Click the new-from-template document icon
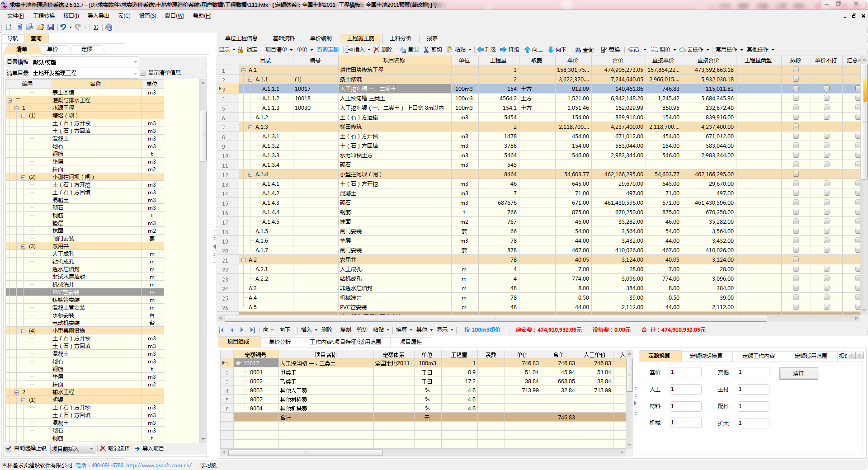868x470 pixels. click(x=19, y=27)
